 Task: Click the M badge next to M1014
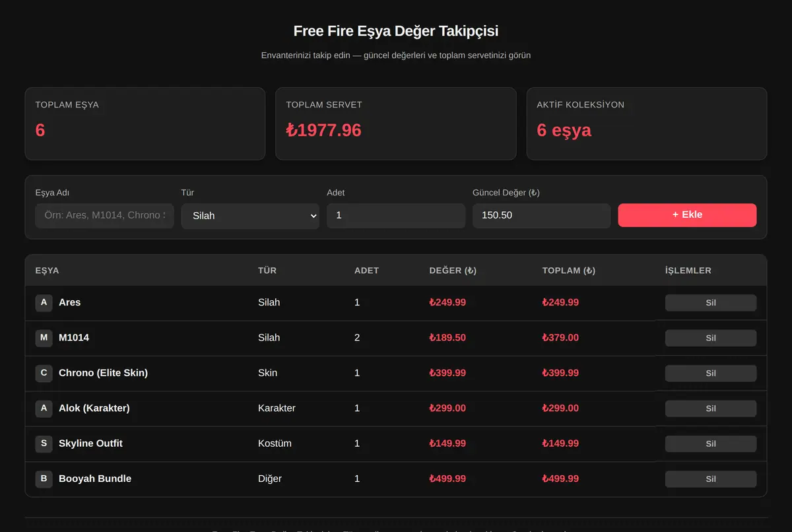(x=44, y=338)
